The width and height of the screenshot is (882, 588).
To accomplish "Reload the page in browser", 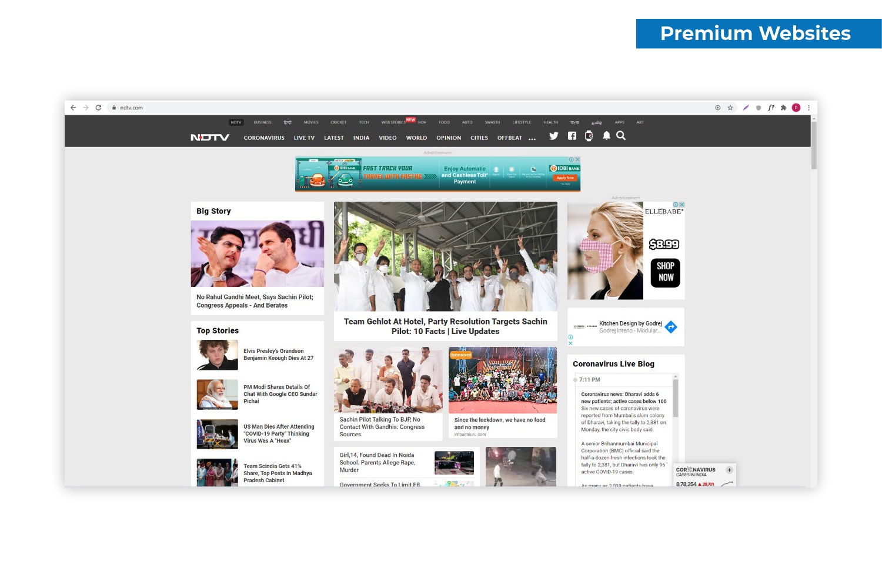I will click(98, 108).
